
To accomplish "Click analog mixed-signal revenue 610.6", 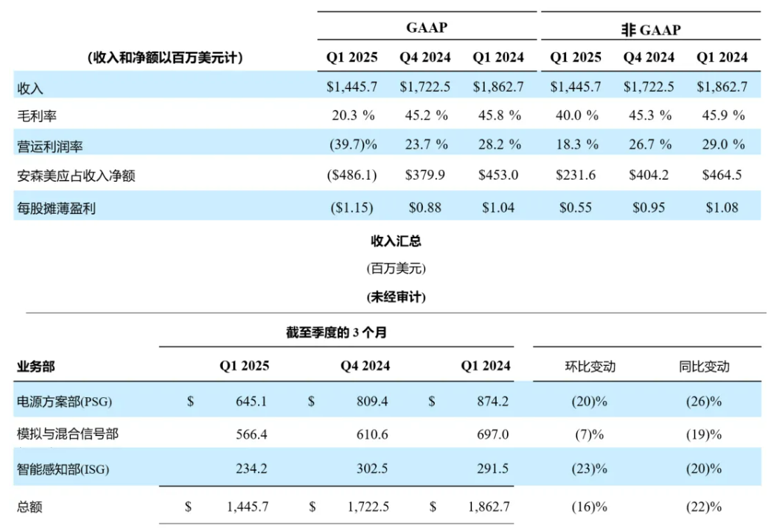I will [x=372, y=434].
